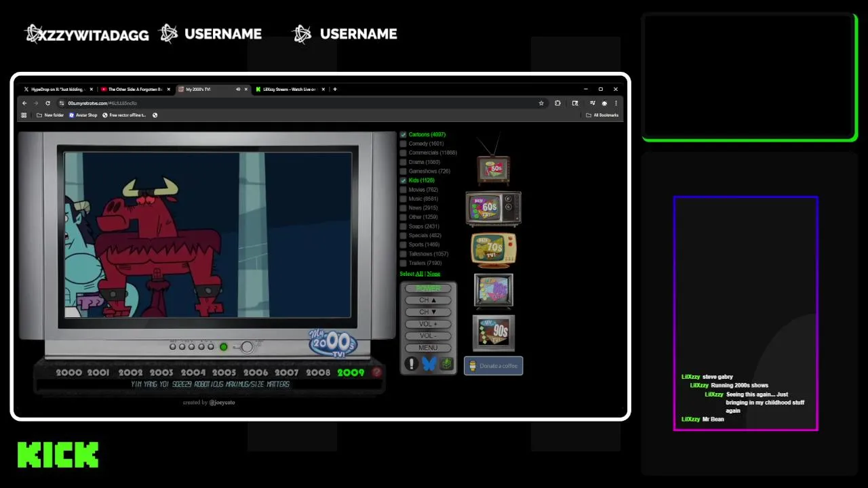Check the Gameshows (726) checkbox
The height and width of the screenshot is (488, 868).
pos(403,171)
